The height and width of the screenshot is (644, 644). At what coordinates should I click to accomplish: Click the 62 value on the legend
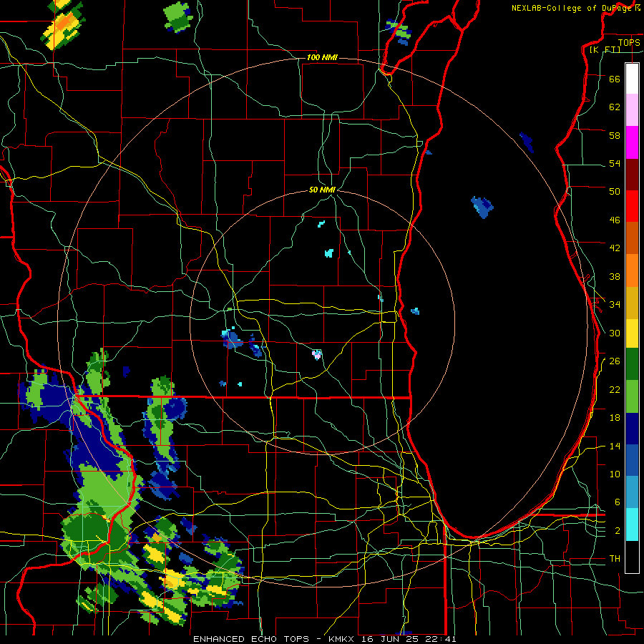click(615, 107)
